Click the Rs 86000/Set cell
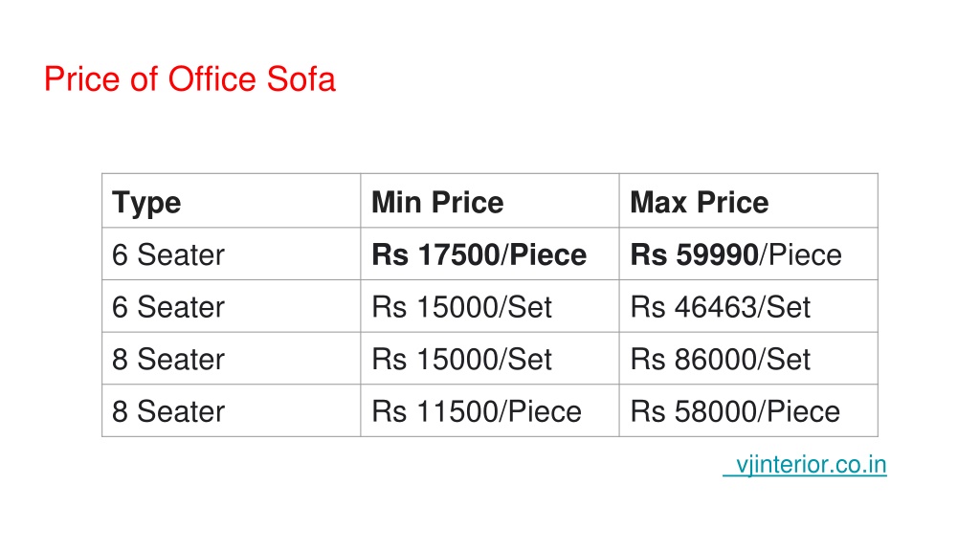Image resolution: width=980 pixels, height=551 pixels. (x=720, y=360)
